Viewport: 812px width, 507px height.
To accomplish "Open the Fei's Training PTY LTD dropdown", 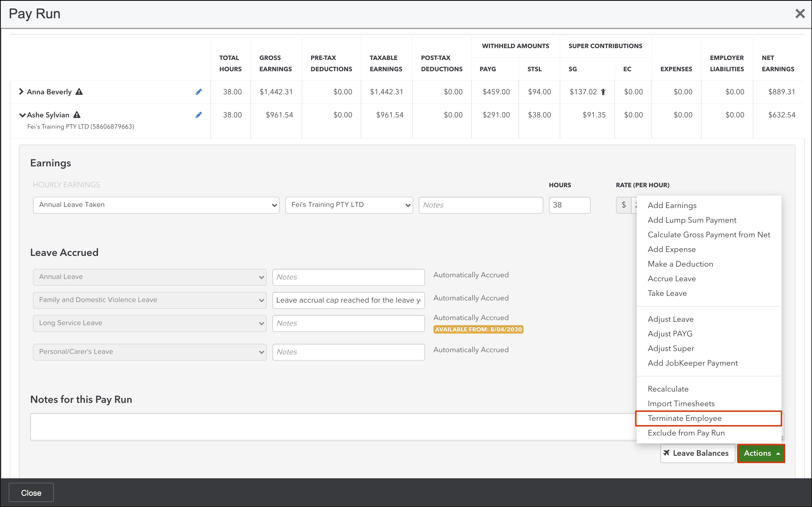I will pos(349,205).
